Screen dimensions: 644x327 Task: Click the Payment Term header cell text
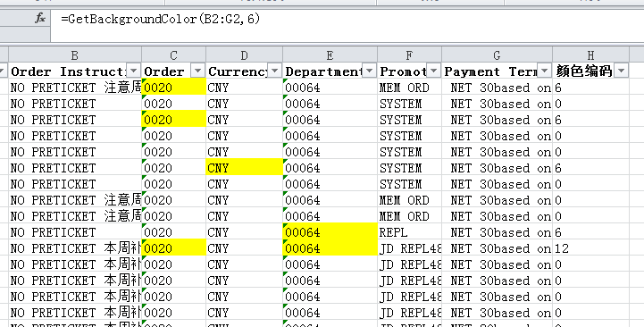click(x=490, y=71)
